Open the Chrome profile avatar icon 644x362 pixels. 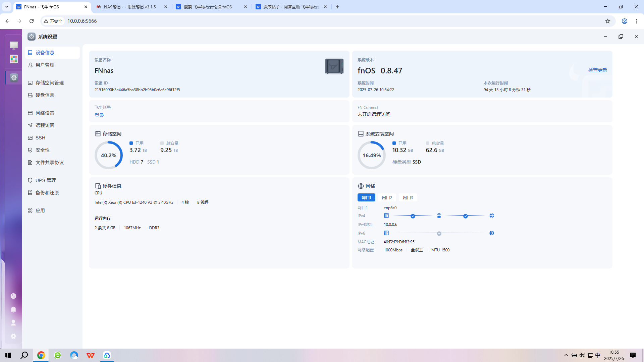point(625,21)
